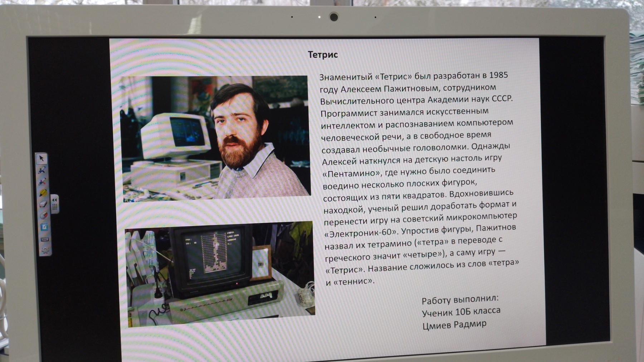Open the on-screen keyboard
Viewport: 644px width, 362px height.
pos(45,239)
